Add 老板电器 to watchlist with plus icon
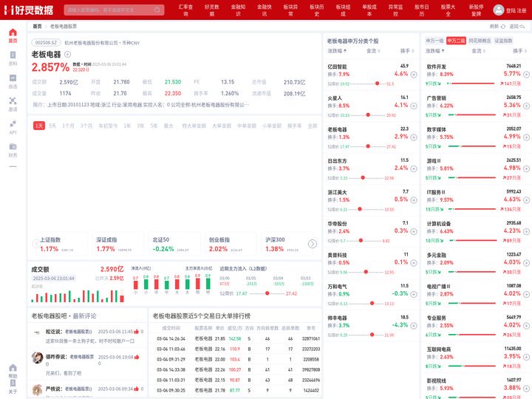The width and height of the screenshot is (532, 399). pyautogui.click(x=67, y=54)
